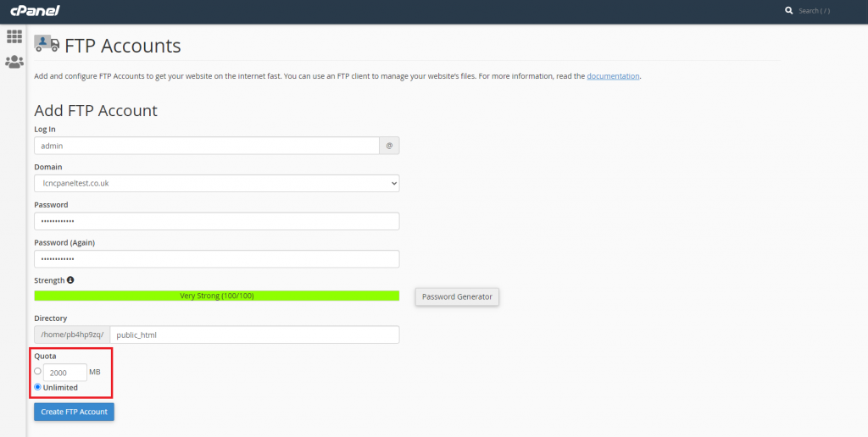
Task: Click the Strength info icon
Action: pyautogui.click(x=70, y=280)
